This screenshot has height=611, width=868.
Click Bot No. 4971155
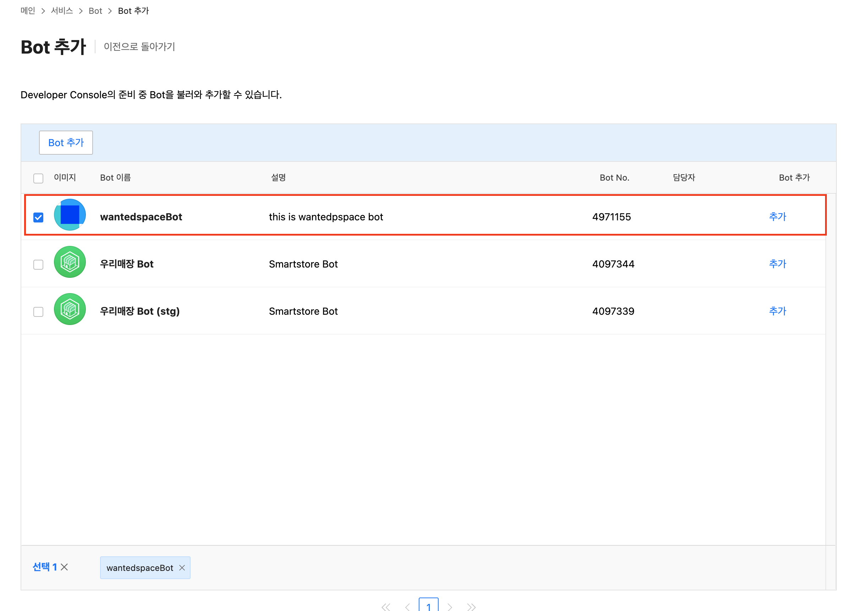(612, 217)
